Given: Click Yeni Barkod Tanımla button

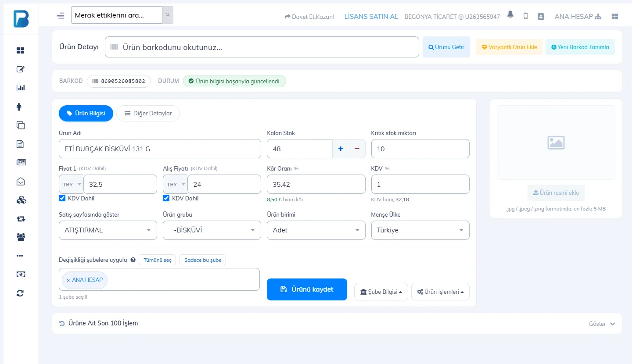Looking at the screenshot, I should coord(580,47).
